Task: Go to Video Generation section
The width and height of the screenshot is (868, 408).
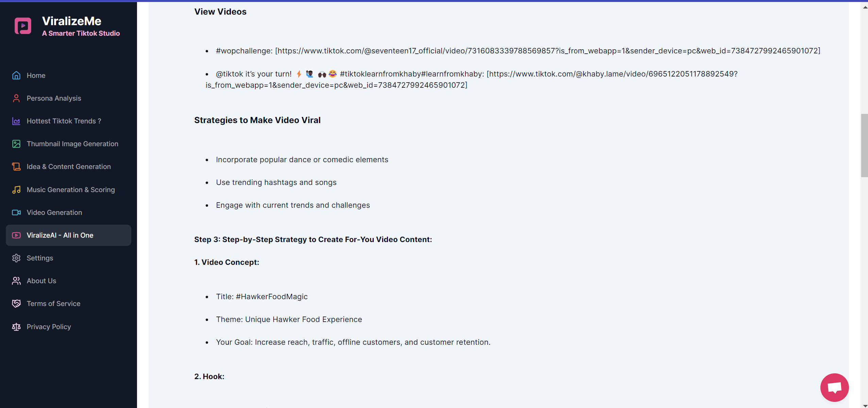Action: tap(54, 213)
